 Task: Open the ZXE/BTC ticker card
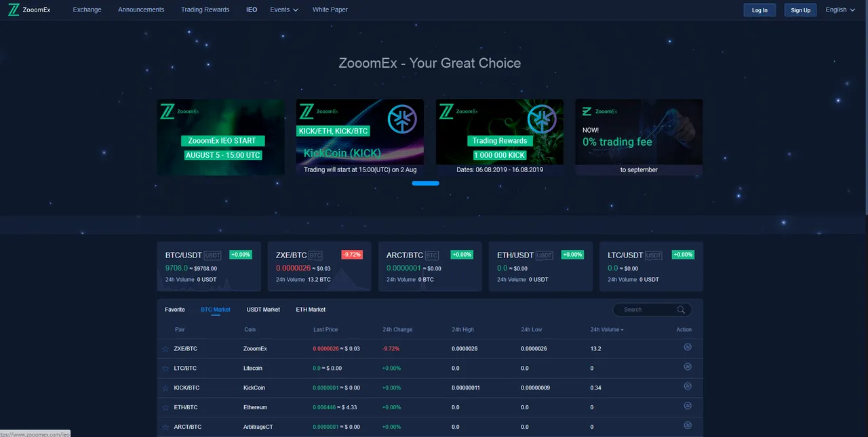click(x=319, y=267)
